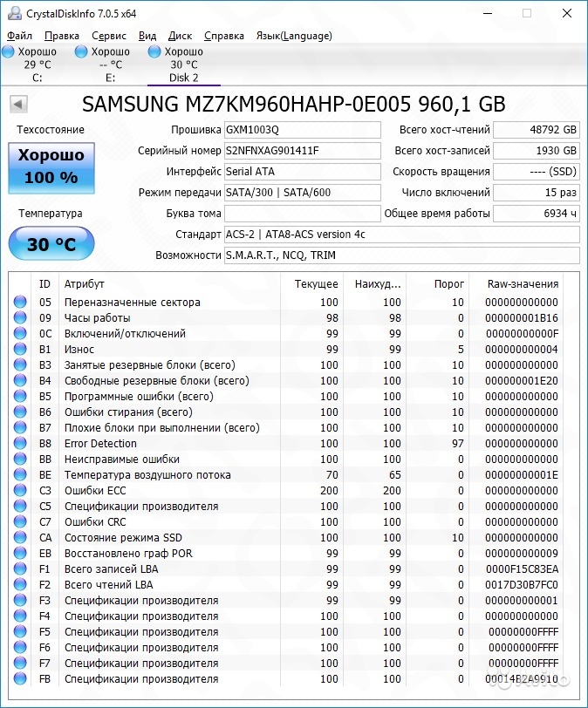Click raw value 0000F15C83EA
588x708 pixels.
(x=522, y=568)
